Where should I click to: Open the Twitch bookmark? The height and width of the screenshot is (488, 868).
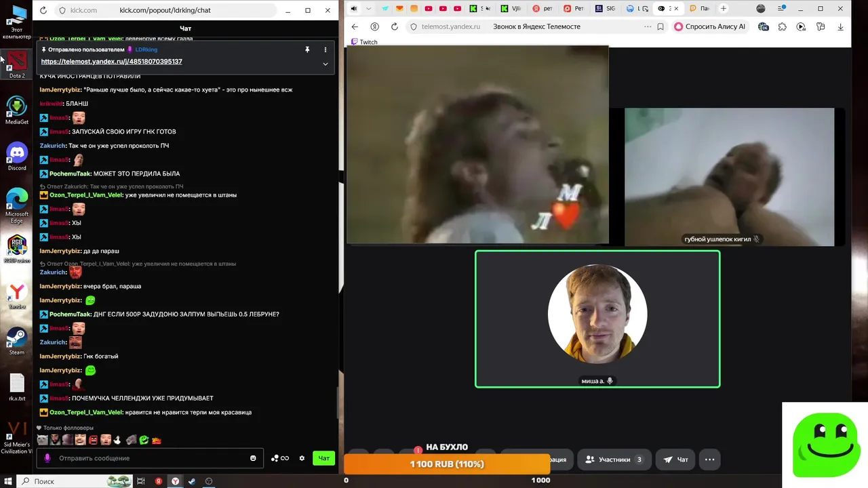pyautogui.click(x=364, y=42)
